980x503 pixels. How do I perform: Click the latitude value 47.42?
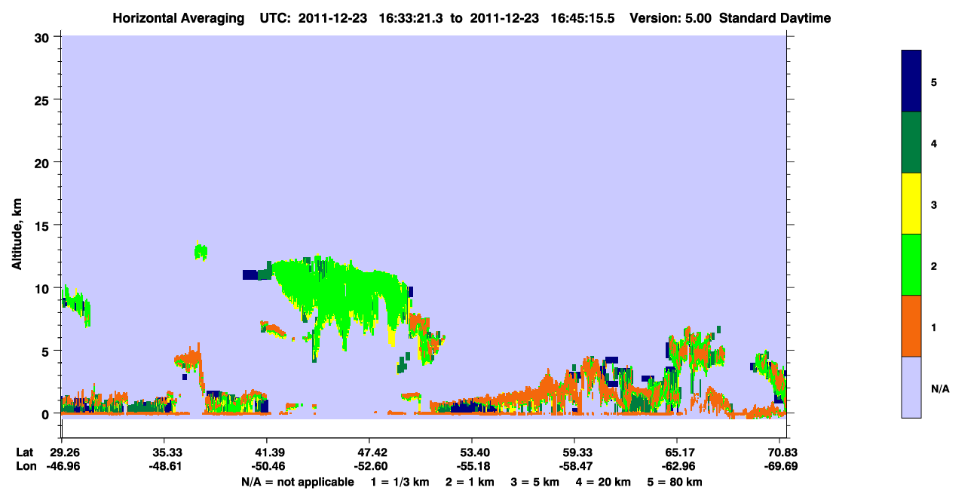coord(369,452)
